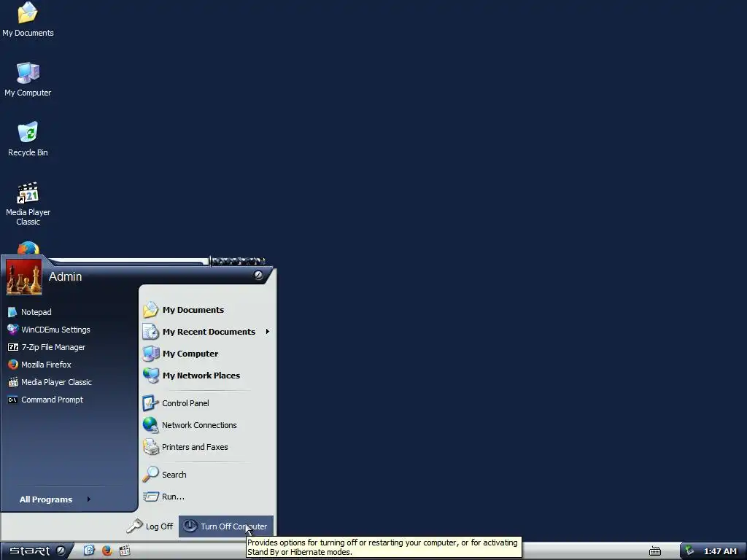The image size is (747, 560).
Task: Click the Admin user name
Action: pyautogui.click(x=65, y=276)
